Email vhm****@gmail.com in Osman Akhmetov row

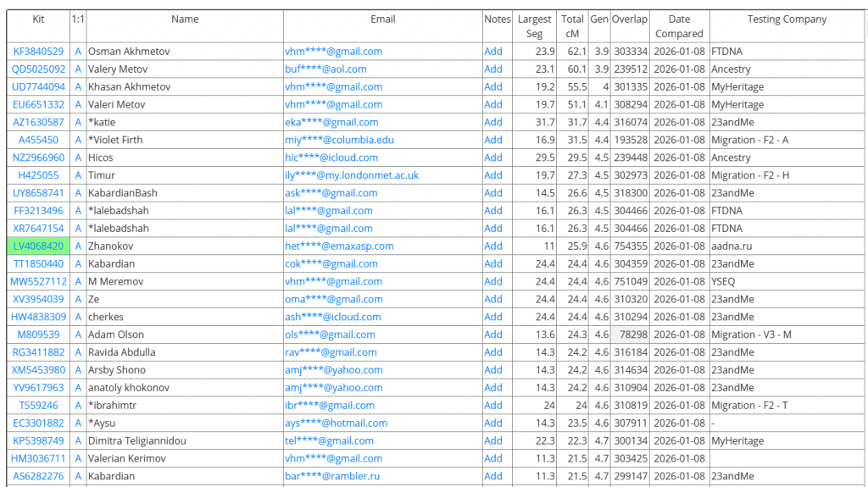(x=333, y=52)
